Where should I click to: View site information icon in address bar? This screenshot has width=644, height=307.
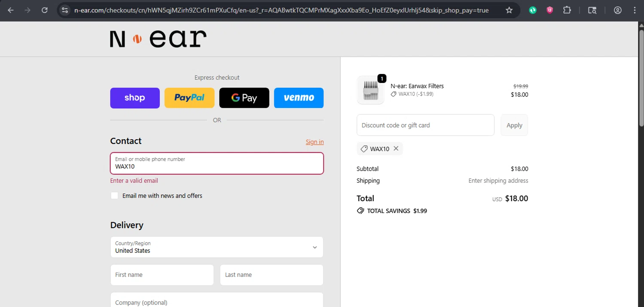(x=65, y=10)
